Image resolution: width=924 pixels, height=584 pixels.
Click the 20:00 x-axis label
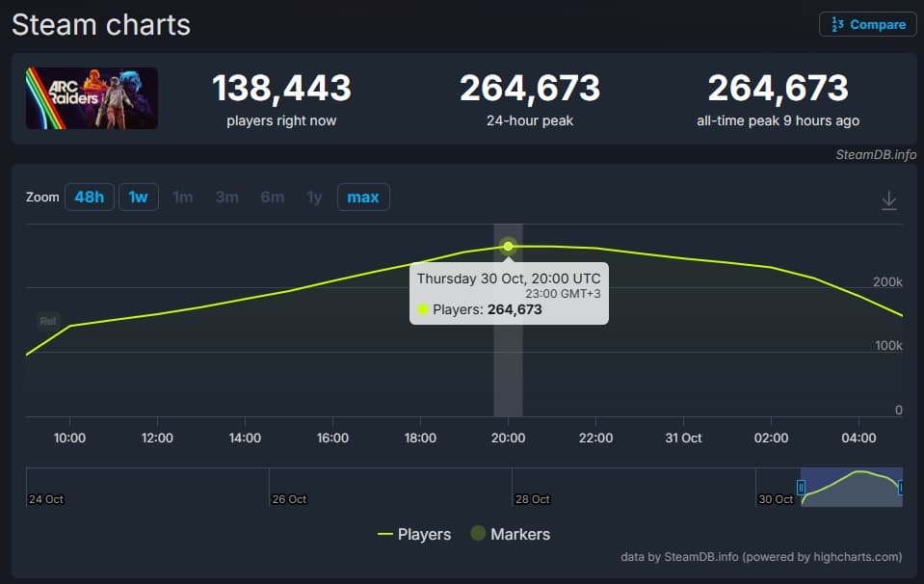(x=508, y=438)
